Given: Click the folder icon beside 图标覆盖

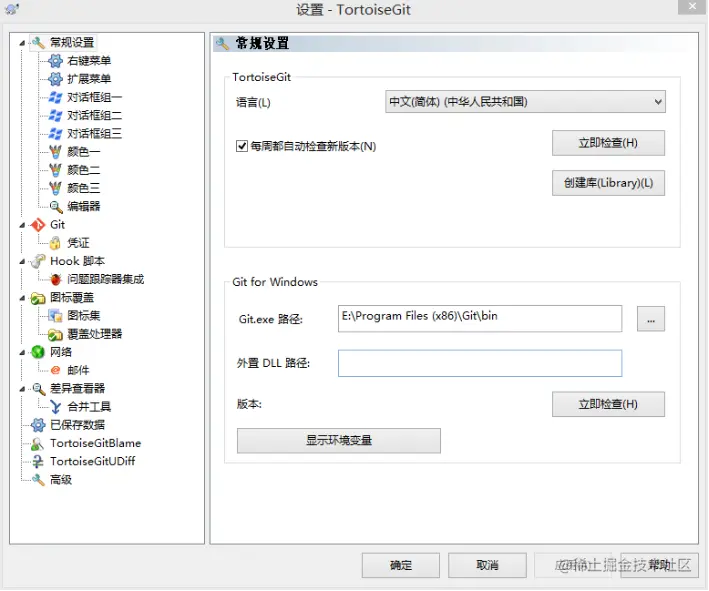Looking at the screenshot, I should pyautogui.click(x=38, y=298).
